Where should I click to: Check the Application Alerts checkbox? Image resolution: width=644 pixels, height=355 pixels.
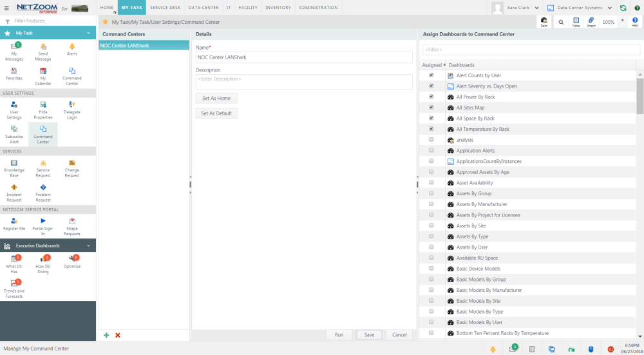click(x=431, y=150)
